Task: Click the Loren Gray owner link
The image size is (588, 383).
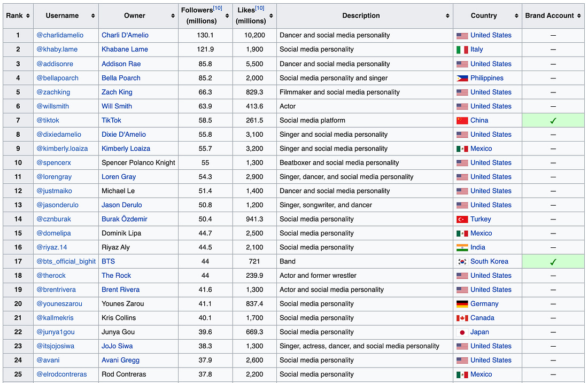Action: (119, 177)
